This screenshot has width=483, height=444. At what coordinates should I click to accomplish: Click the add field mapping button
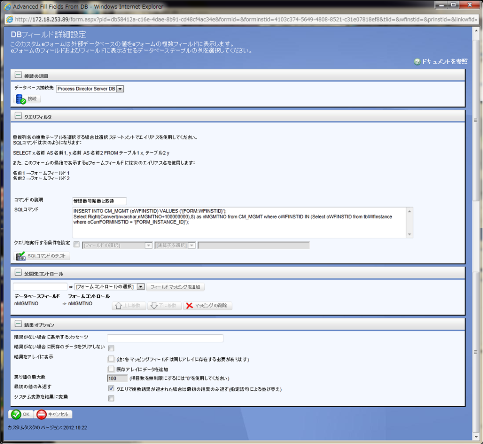click(175, 287)
